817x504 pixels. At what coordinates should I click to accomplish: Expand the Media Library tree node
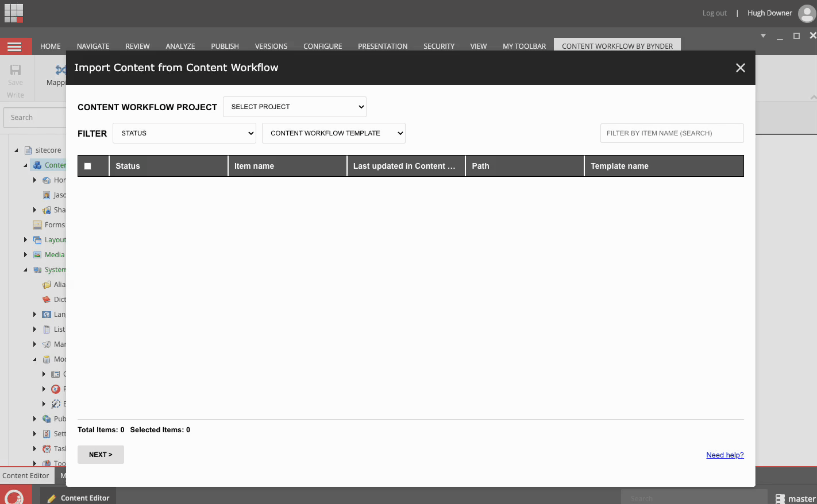[x=25, y=255]
